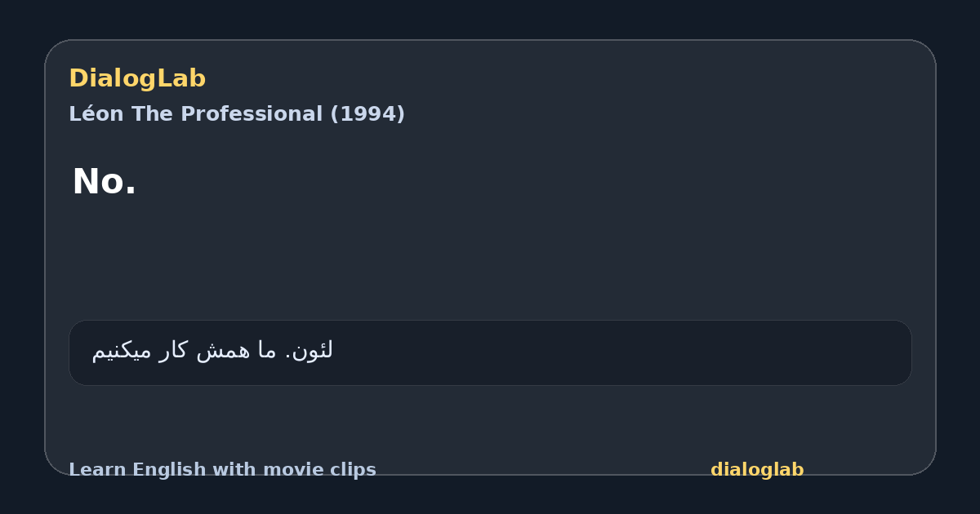Select the Persian translation text
Image resolution: width=980 pixels, height=514 pixels.
pos(212,351)
